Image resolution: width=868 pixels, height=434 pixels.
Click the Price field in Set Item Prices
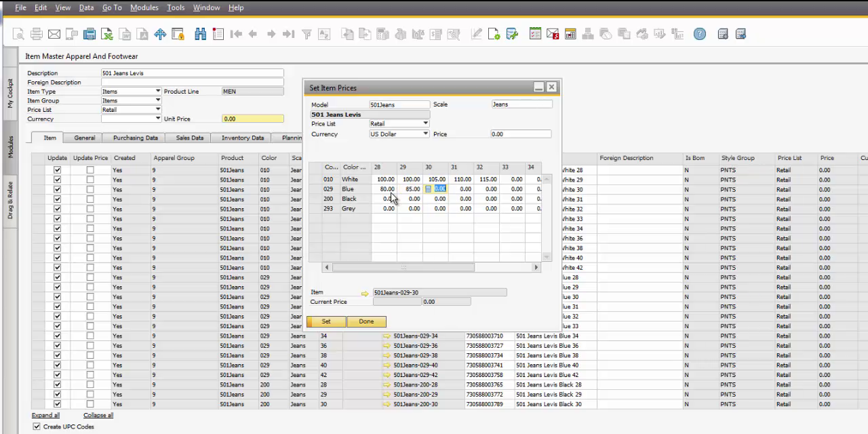point(520,134)
